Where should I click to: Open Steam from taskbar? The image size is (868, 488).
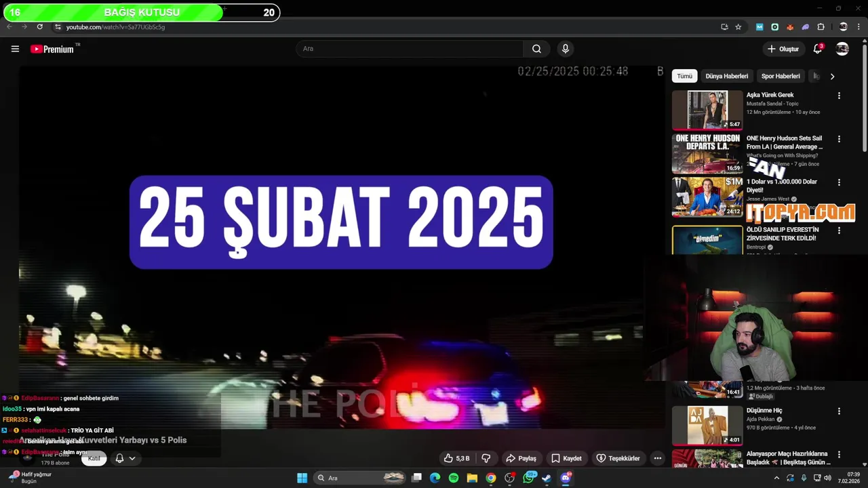pyautogui.click(x=547, y=478)
